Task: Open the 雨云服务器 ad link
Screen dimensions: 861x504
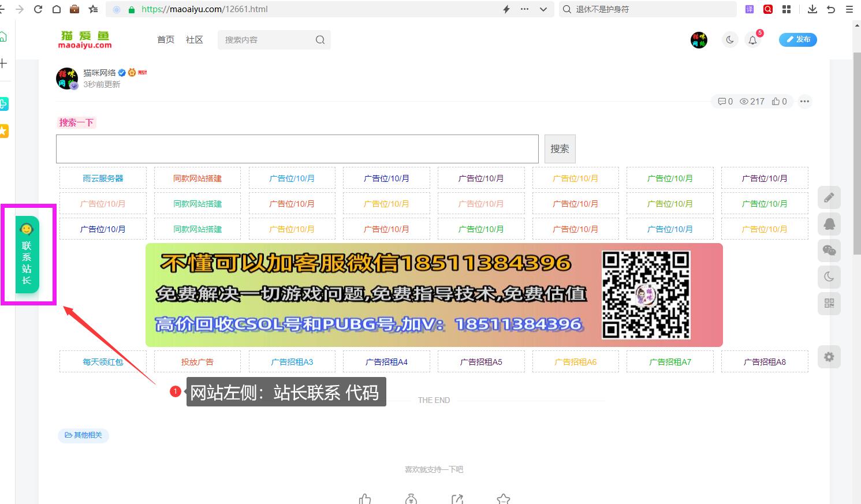Action: click(103, 178)
